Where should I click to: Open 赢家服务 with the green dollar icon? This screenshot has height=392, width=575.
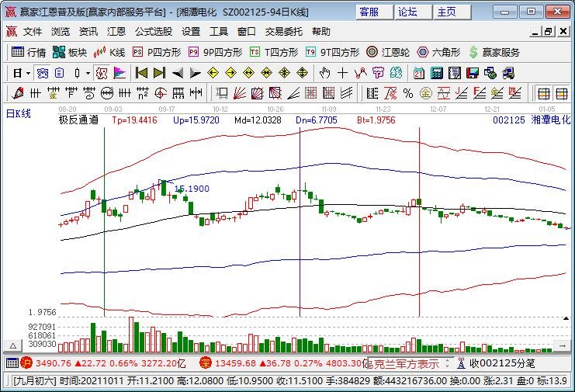click(494, 52)
